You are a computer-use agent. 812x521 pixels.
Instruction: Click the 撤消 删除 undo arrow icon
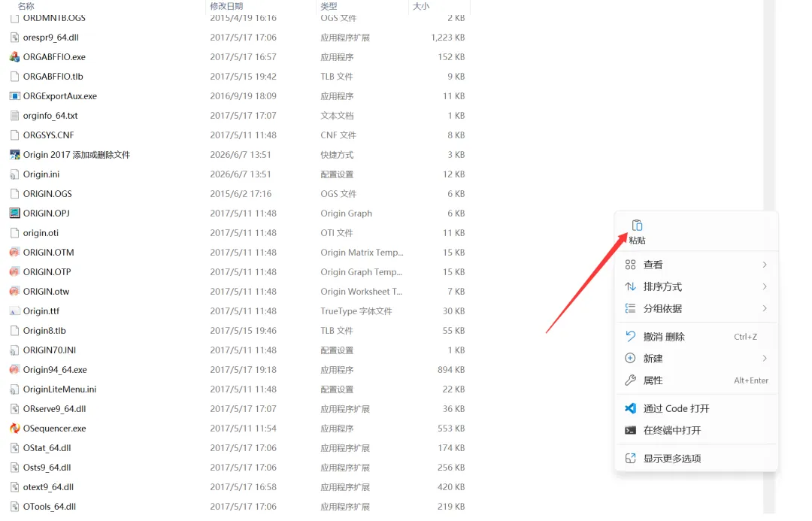630,337
